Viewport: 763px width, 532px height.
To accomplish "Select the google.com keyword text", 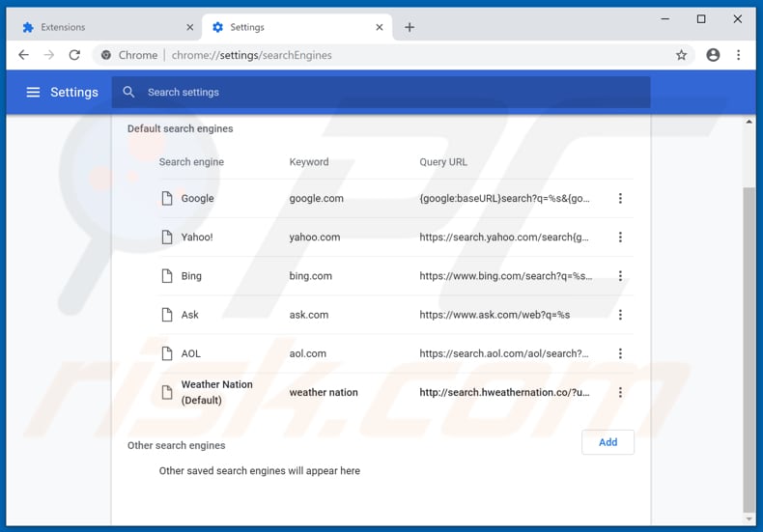I will point(316,198).
